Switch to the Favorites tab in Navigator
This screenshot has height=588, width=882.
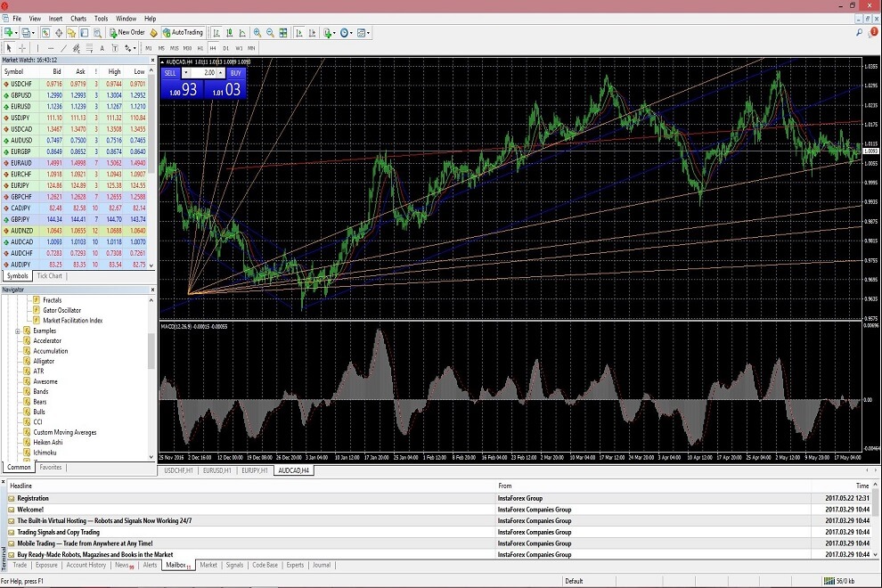tap(51, 468)
